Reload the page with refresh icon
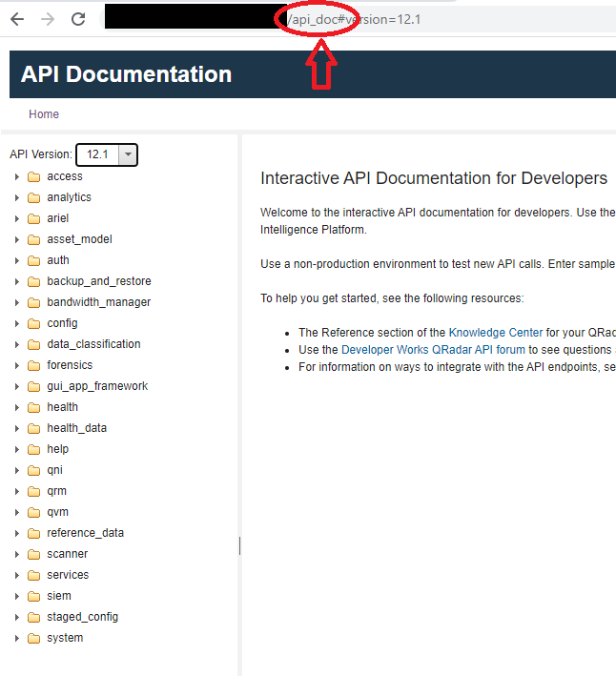Screen dimensions: 616x676 (78, 19)
